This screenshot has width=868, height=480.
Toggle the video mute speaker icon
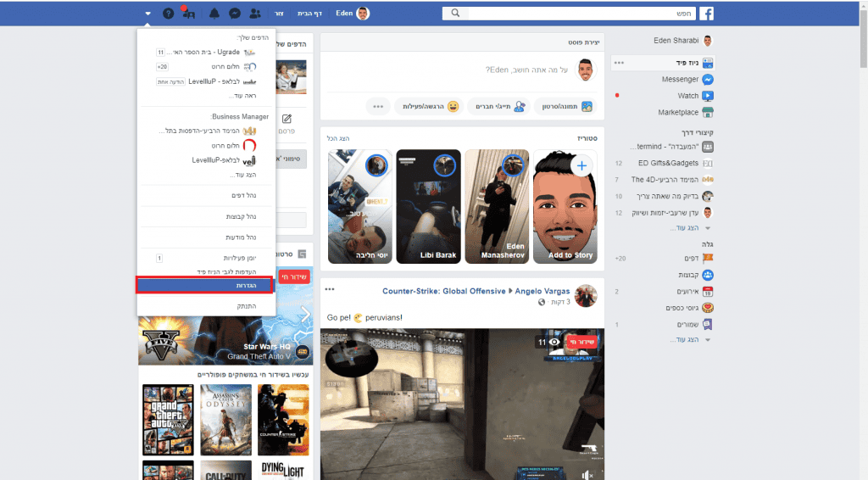click(x=587, y=474)
